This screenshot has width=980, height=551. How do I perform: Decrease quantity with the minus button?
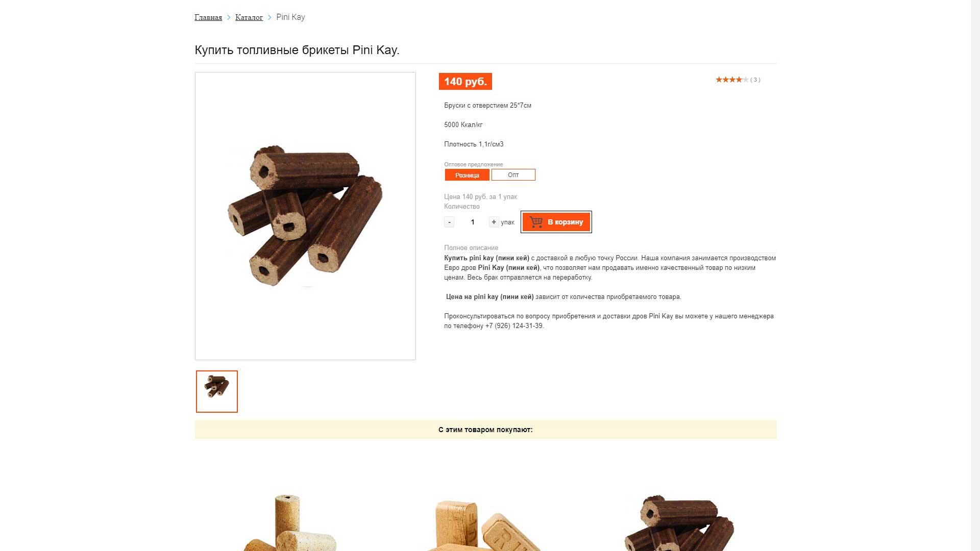pyautogui.click(x=449, y=222)
